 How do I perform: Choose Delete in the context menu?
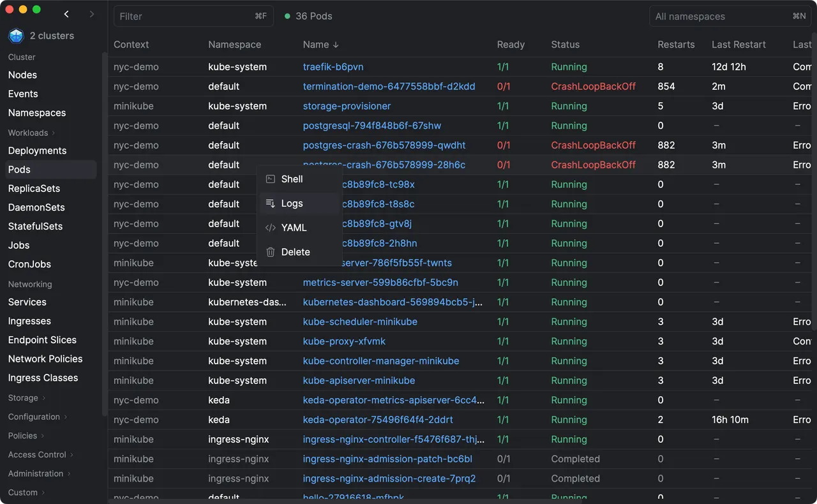point(299,252)
